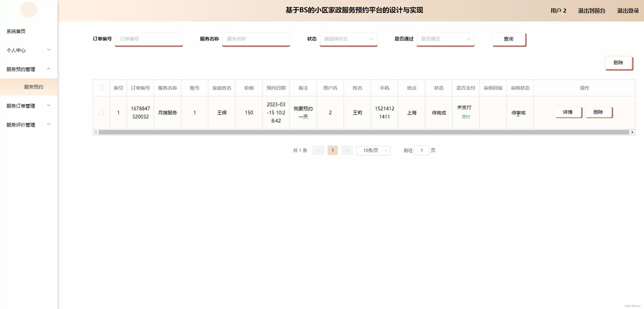Click the phone cell 15214121411
The image size is (644, 309).
[x=385, y=113]
